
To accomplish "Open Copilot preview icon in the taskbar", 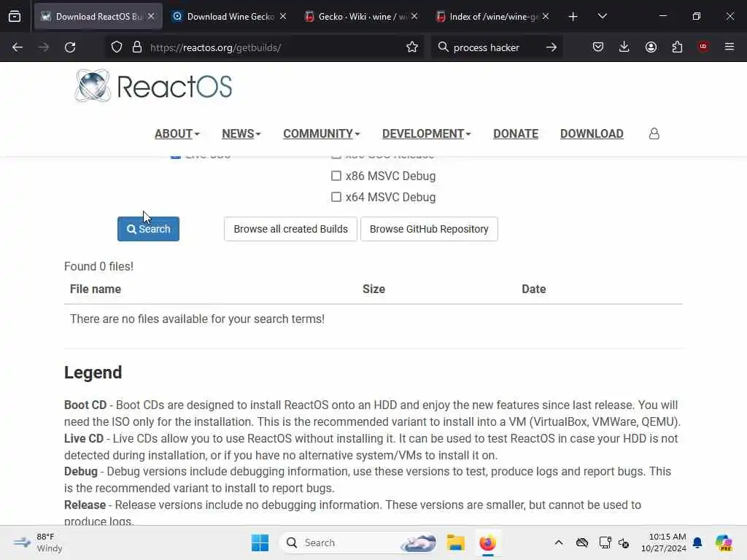I will point(724,542).
